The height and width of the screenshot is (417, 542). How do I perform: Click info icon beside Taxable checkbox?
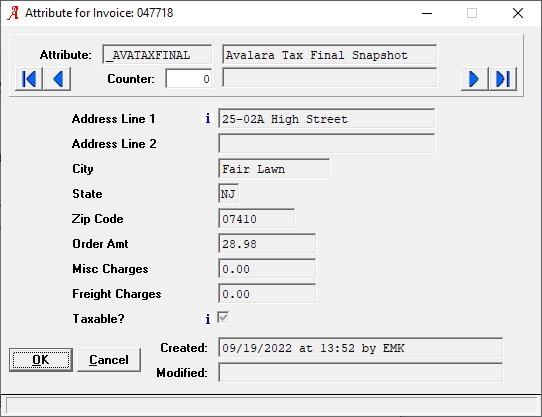pos(207,319)
